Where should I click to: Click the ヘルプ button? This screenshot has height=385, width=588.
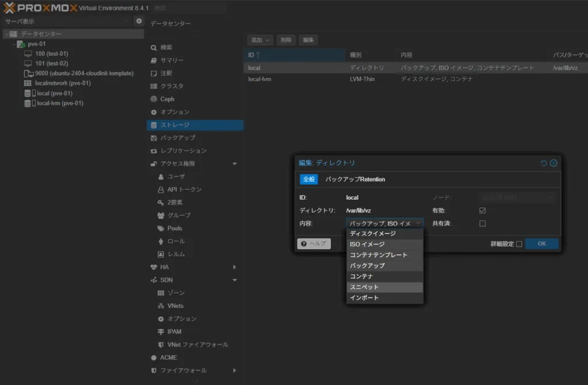(x=314, y=244)
